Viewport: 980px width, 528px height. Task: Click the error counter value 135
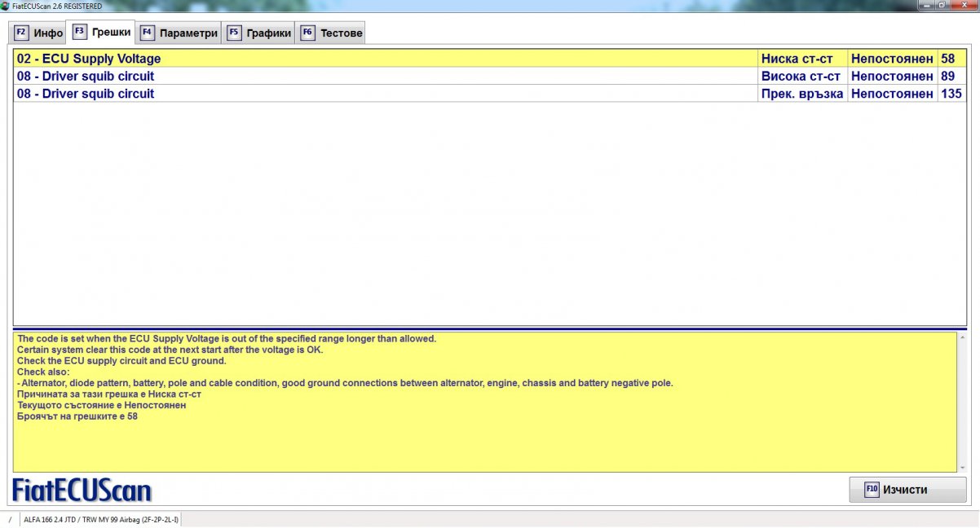(951, 94)
